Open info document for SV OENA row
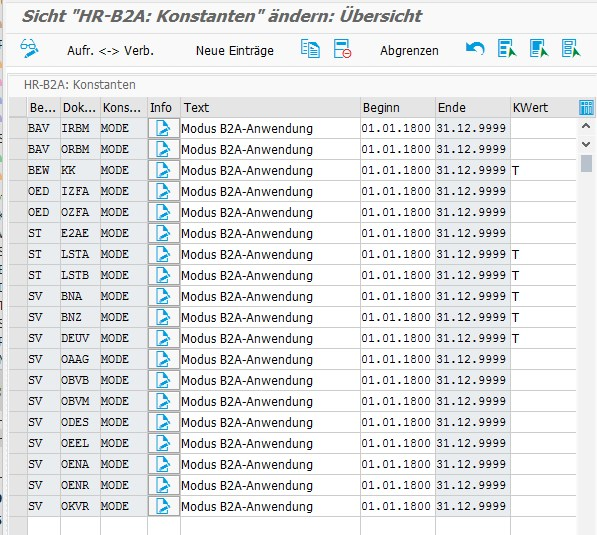597x535 pixels. [164, 464]
